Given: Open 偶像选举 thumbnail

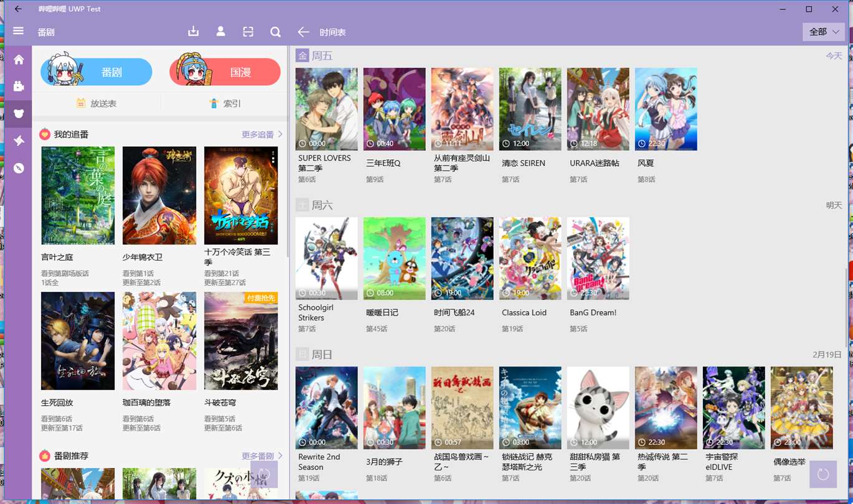Looking at the screenshot, I should [x=802, y=408].
